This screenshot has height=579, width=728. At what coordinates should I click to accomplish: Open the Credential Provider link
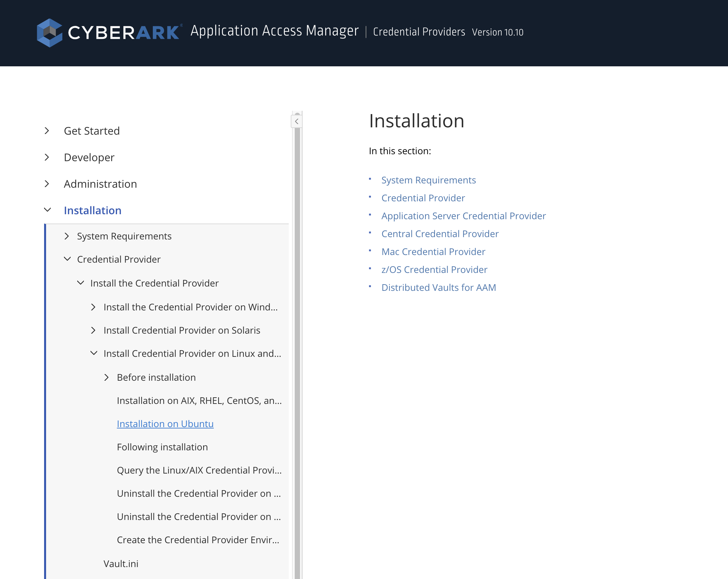click(423, 198)
